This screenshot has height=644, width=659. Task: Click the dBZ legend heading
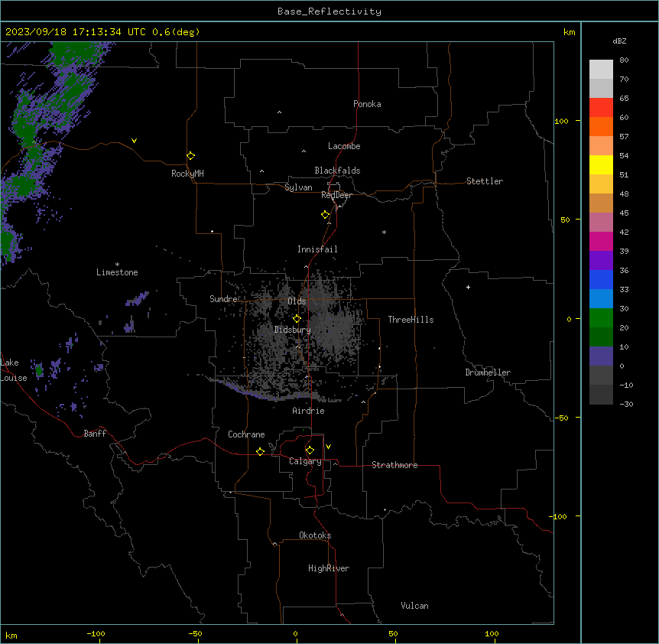[619, 41]
